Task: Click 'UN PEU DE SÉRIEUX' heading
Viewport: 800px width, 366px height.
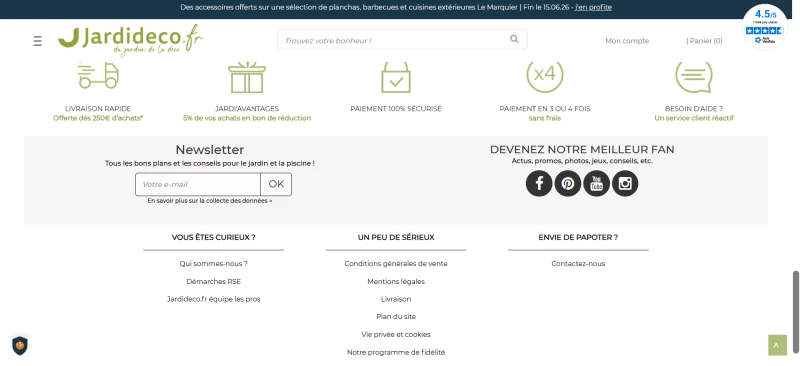Action: point(396,237)
